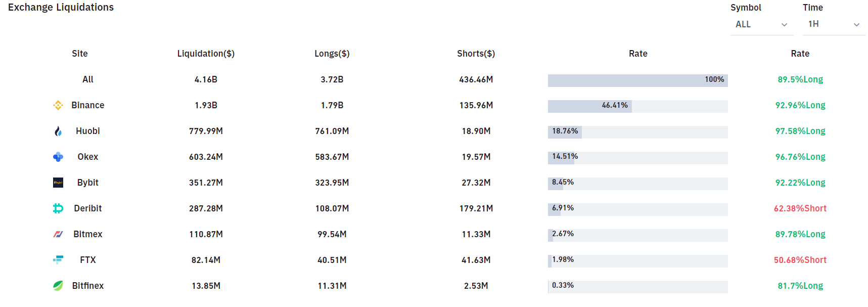868x307 pixels.
Task: Click the Binance exchange name link
Action: pyautogui.click(x=88, y=105)
